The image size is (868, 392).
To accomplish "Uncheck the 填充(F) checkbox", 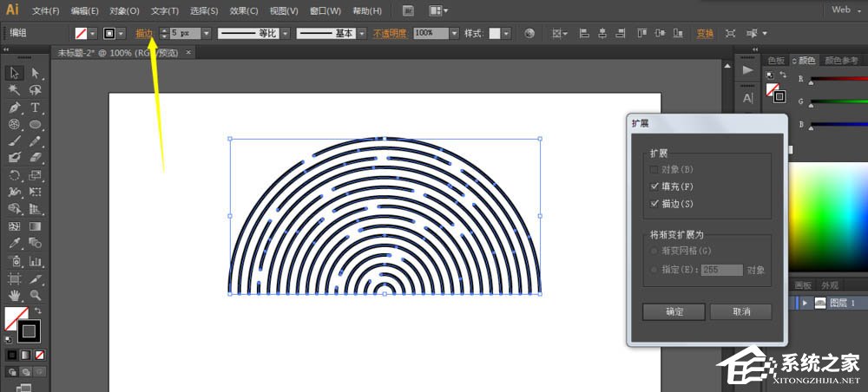I will pos(655,186).
